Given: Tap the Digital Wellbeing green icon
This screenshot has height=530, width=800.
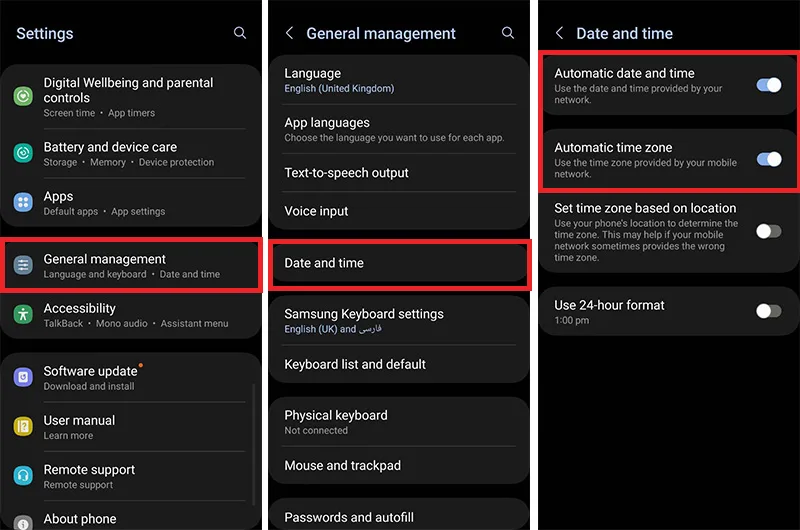Looking at the screenshot, I should (23, 96).
